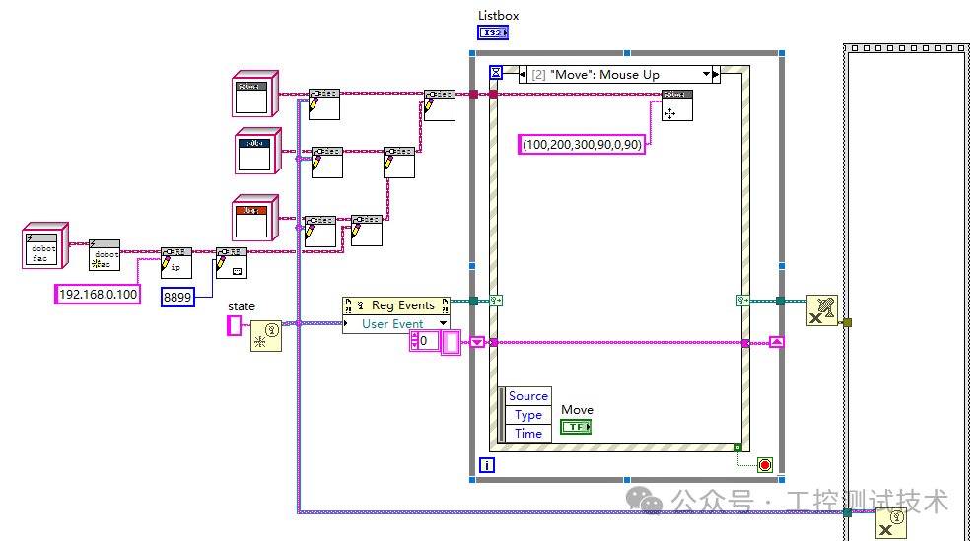Click the ip property node
Image resolution: width=980 pixels, height=541 pixels.
(176, 263)
